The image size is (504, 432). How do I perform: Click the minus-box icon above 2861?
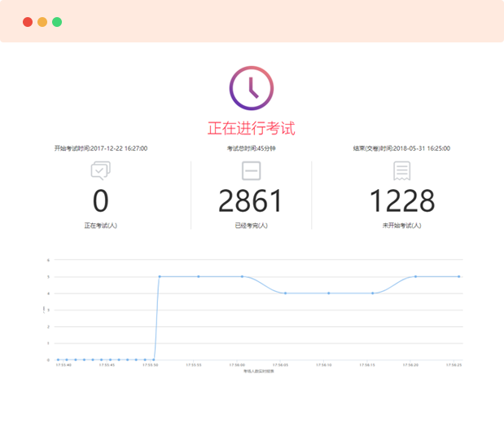[x=251, y=170]
